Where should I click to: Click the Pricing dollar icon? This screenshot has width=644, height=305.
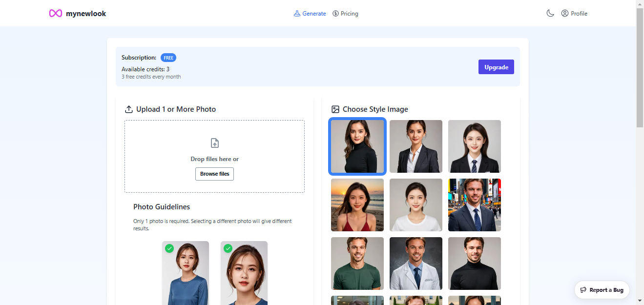[335, 14]
